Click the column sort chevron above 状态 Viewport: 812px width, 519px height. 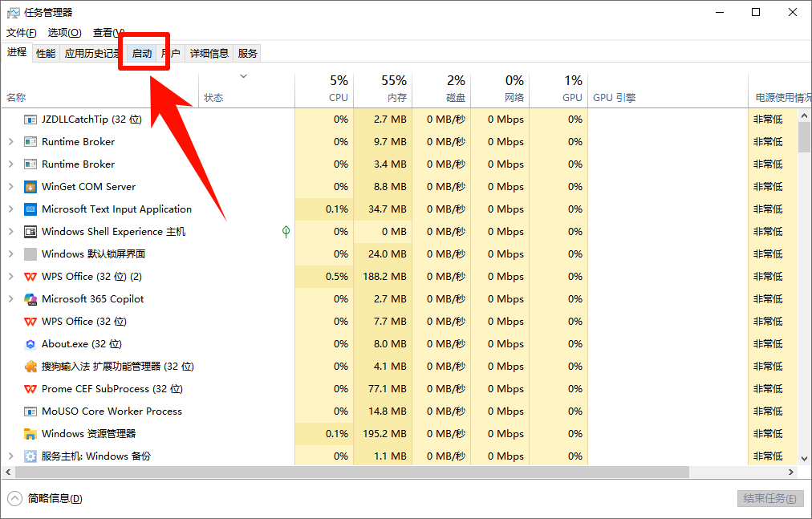pyautogui.click(x=243, y=77)
